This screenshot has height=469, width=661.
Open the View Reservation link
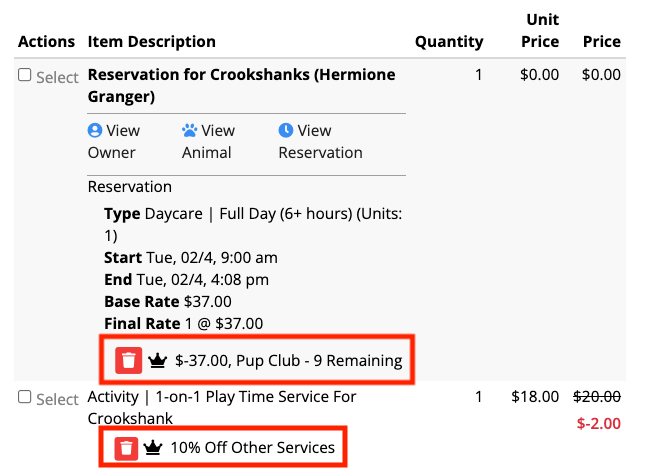pos(320,142)
